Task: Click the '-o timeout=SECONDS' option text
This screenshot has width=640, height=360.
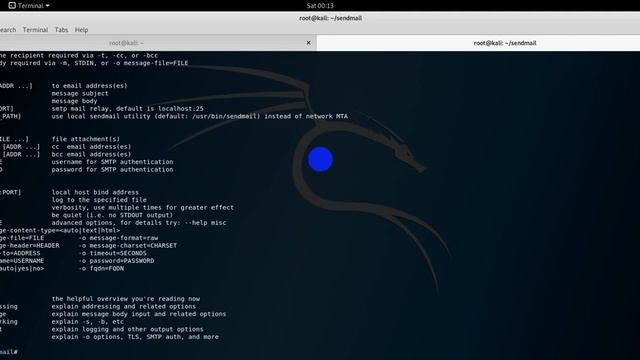Action: coord(113,253)
